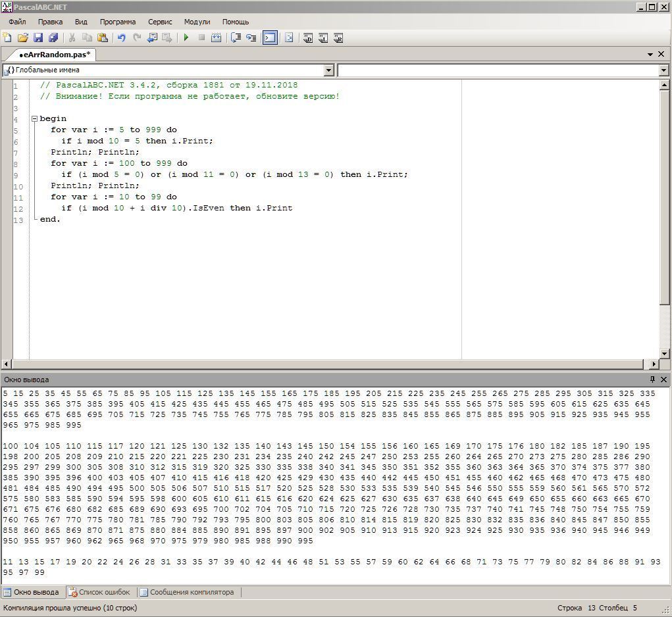Image resolution: width=672 pixels, height=617 pixels.
Task: Click the Step Over debug icon
Action: pyautogui.click(x=251, y=38)
